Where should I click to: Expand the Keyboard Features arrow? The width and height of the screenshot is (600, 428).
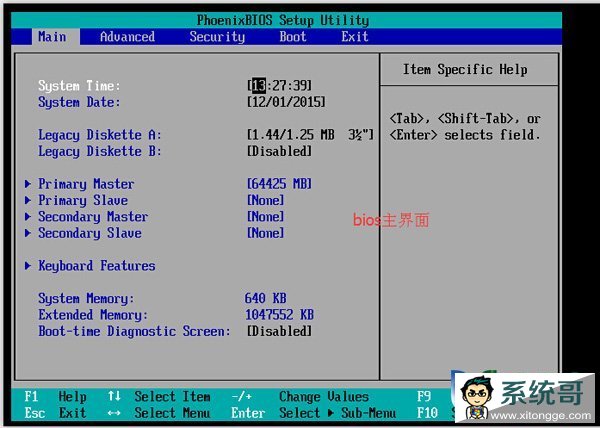click(28, 265)
